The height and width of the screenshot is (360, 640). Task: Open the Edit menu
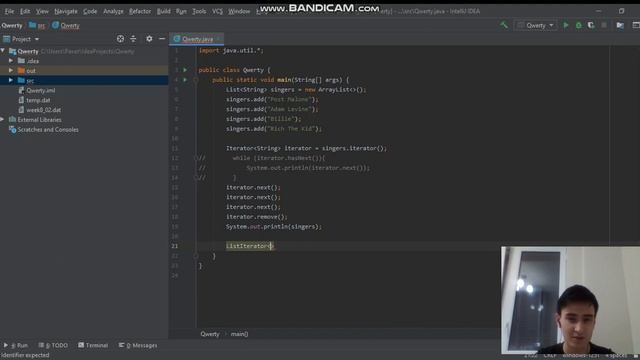(x=25, y=11)
